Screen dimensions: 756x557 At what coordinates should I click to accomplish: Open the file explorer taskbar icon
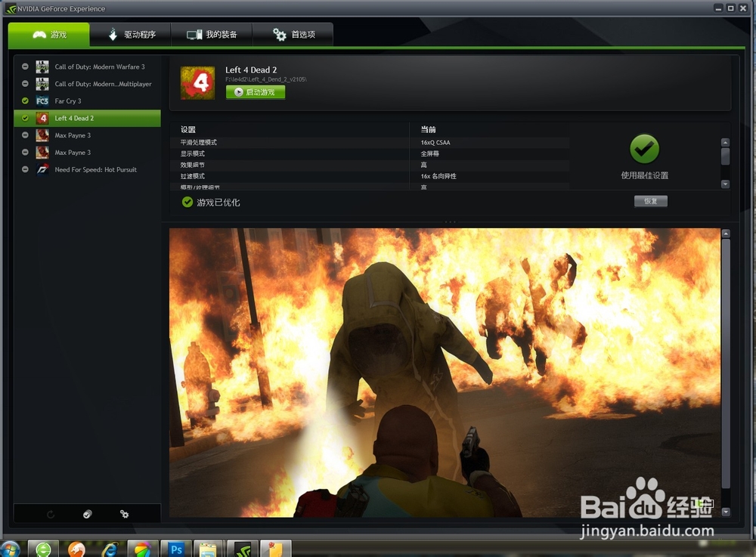click(209, 549)
